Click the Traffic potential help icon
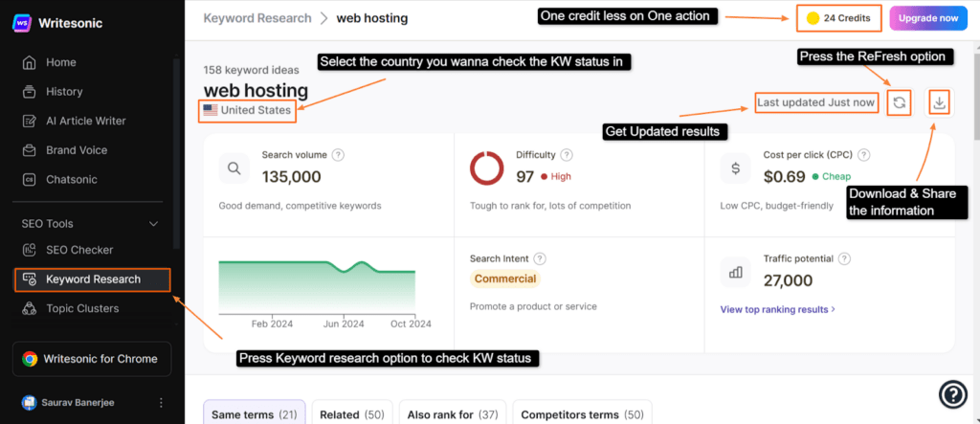The image size is (980, 424). coord(845,258)
